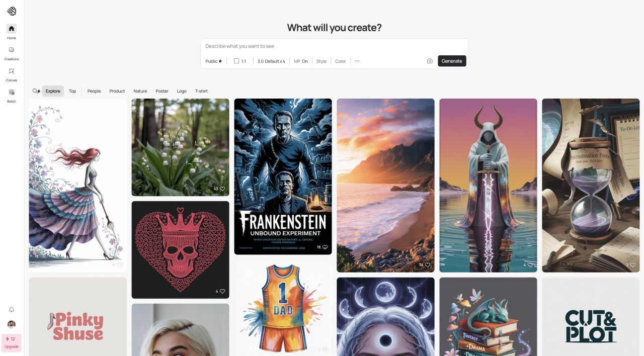Open the 1:1 aspect ratio selector
Viewport: 644px width, 356px height.
240,61
